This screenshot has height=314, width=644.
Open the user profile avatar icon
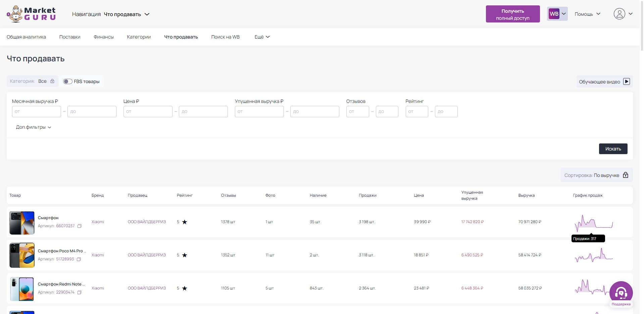(619, 14)
